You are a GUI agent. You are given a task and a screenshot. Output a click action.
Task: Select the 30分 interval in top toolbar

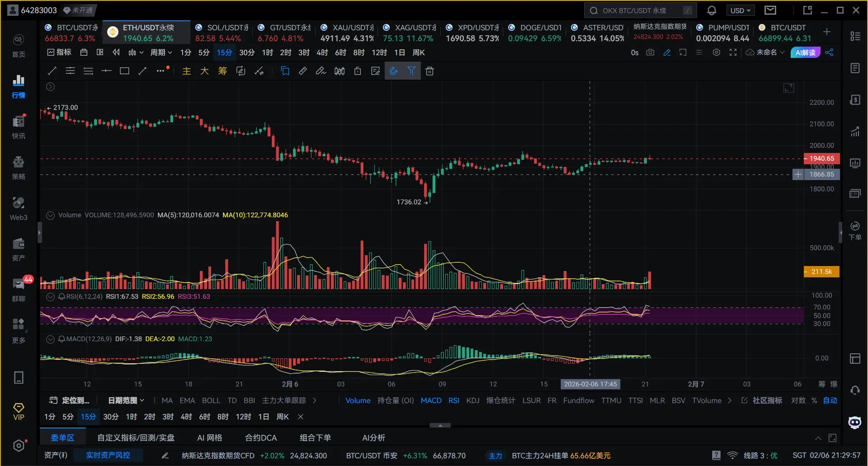[247, 52]
